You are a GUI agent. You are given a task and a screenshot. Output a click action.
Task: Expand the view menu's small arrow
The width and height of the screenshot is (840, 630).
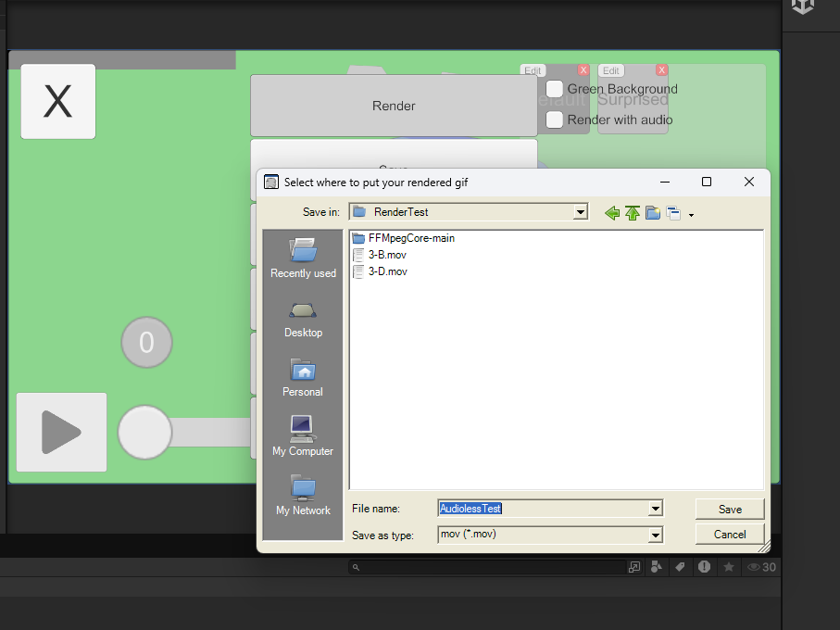coord(691,215)
